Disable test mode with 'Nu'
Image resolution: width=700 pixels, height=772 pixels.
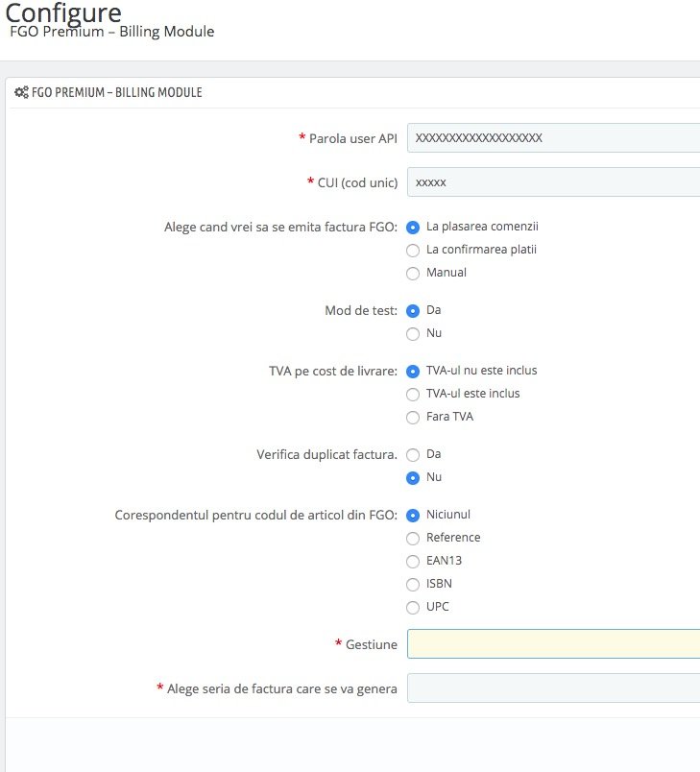(413, 334)
